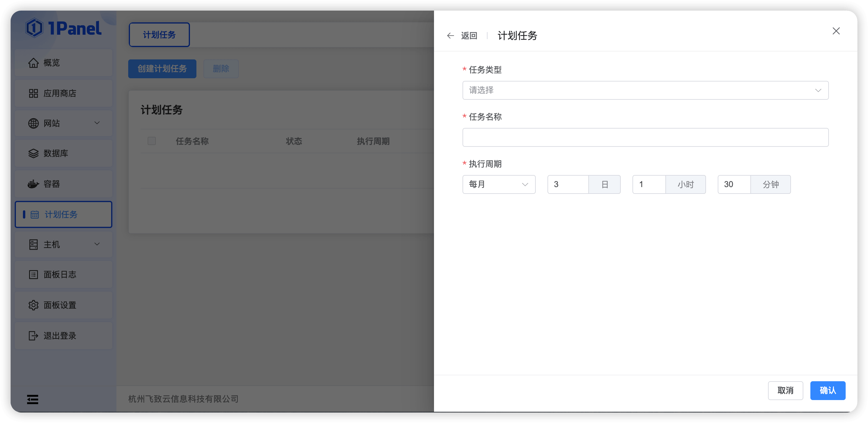Click the 返回 back arrow
This screenshot has height=423, width=868.
pyautogui.click(x=450, y=35)
